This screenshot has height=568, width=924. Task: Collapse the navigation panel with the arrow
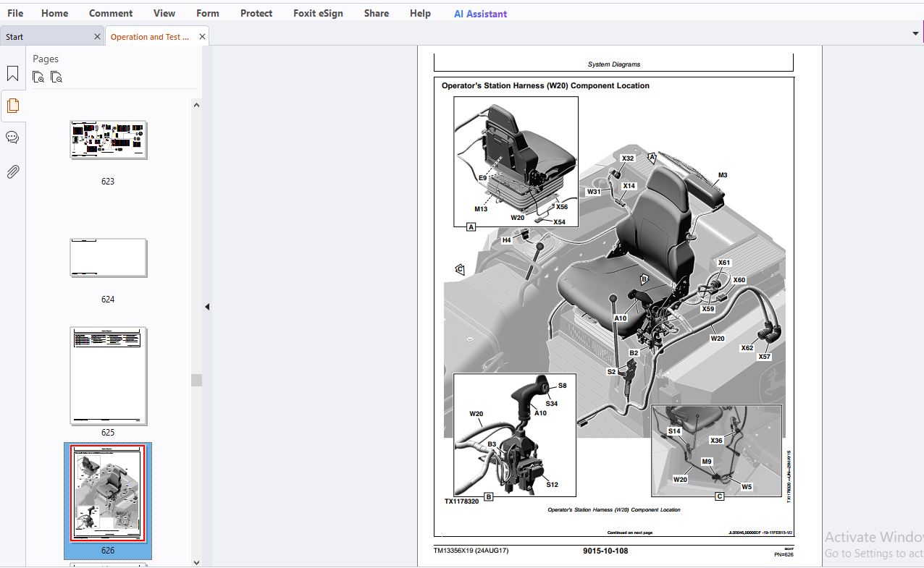[x=207, y=307]
